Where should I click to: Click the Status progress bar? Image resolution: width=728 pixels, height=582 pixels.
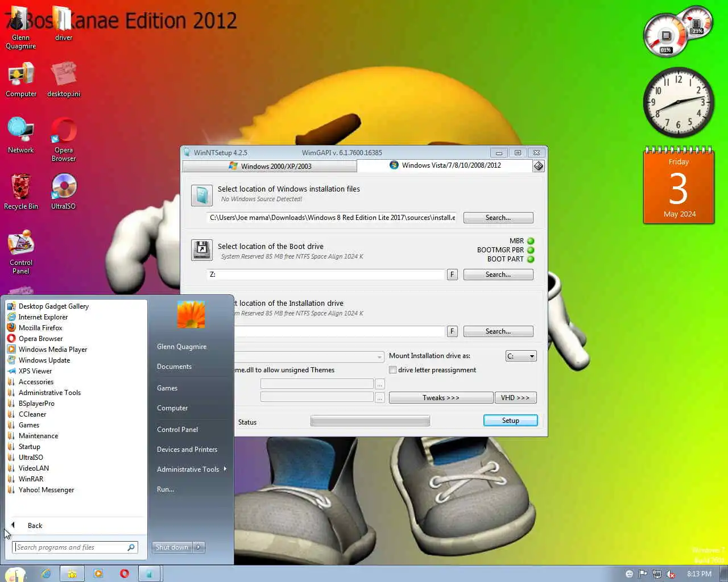point(370,421)
